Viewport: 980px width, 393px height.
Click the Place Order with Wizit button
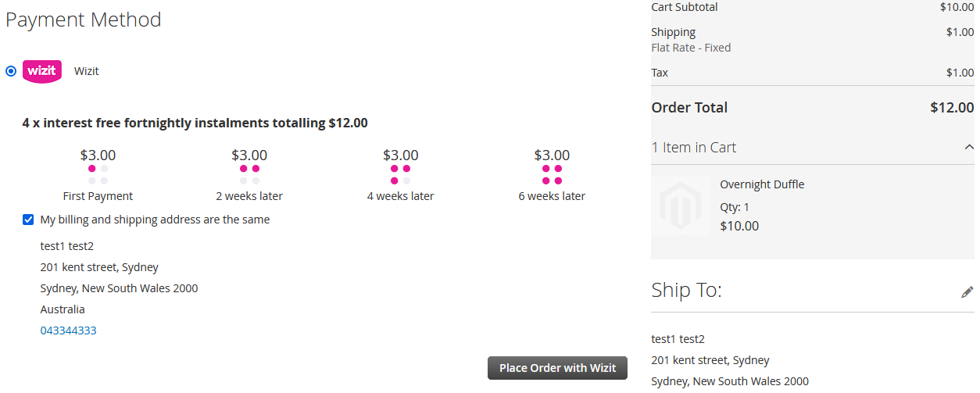click(x=557, y=368)
